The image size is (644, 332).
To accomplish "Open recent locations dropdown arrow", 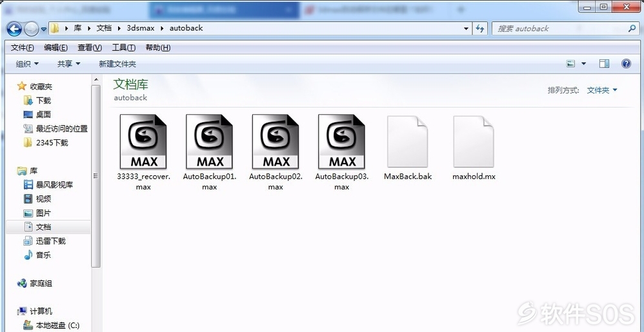I will (x=43, y=29).
